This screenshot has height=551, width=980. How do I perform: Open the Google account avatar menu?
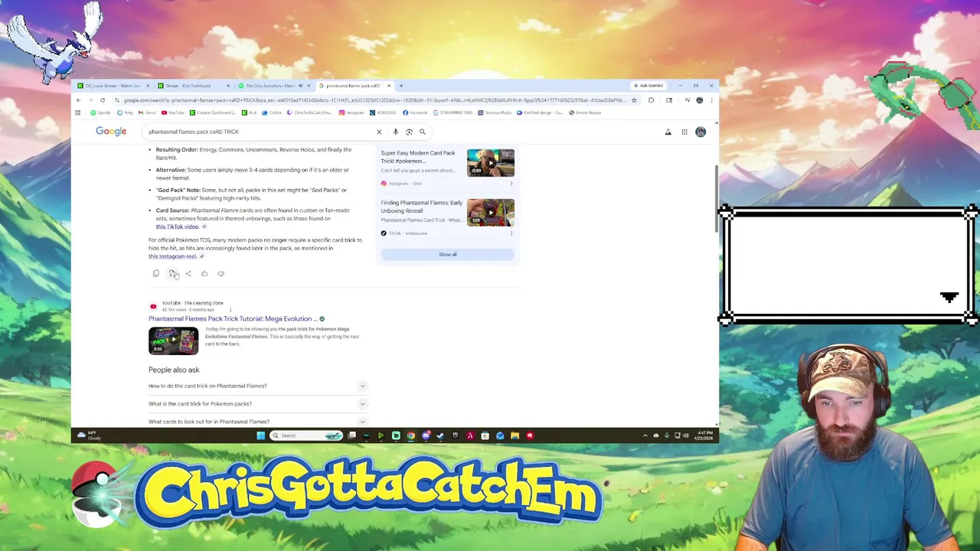(701, 132)
